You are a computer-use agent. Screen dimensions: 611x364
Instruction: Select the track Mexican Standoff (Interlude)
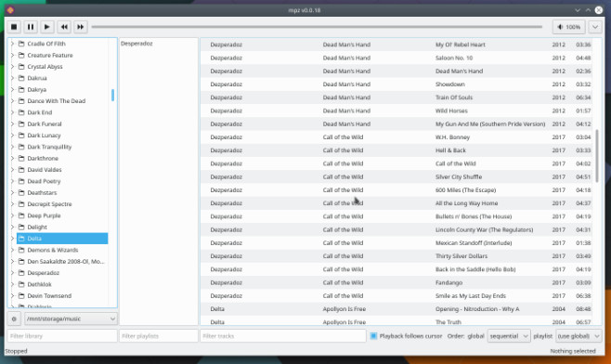[x=396, y=243]
